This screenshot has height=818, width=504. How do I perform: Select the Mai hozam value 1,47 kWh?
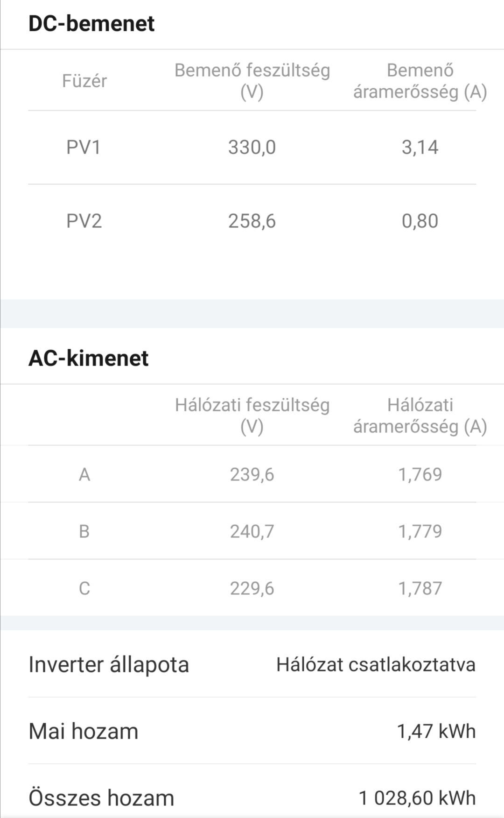(436, 731)
